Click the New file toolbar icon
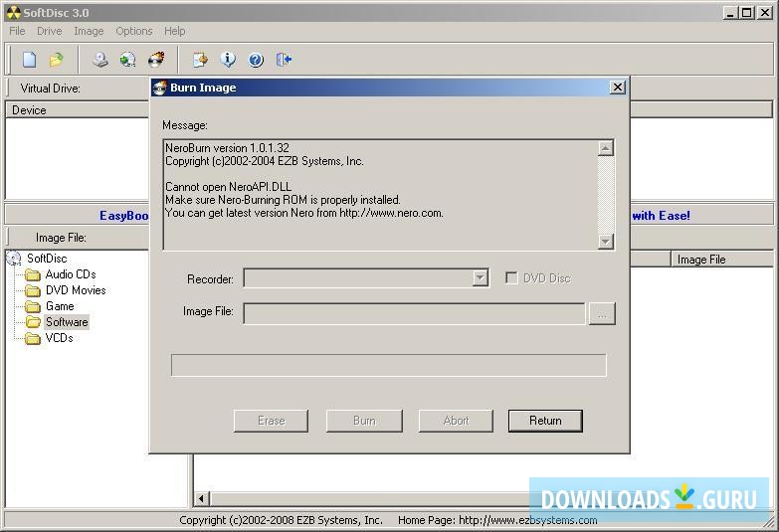The image size is (779, 532). (x=29, y=60)
